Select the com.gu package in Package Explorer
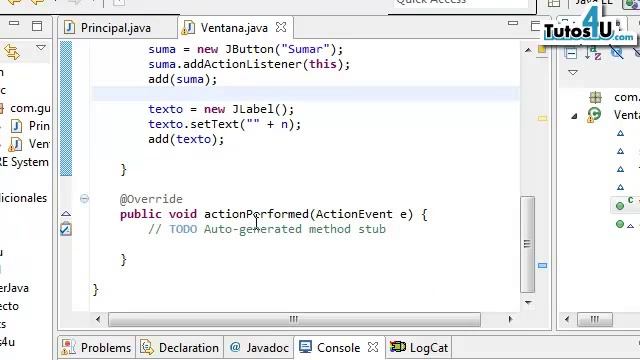Image resolution: width=640 pixels, height=360 pixels. click(25, 108)
